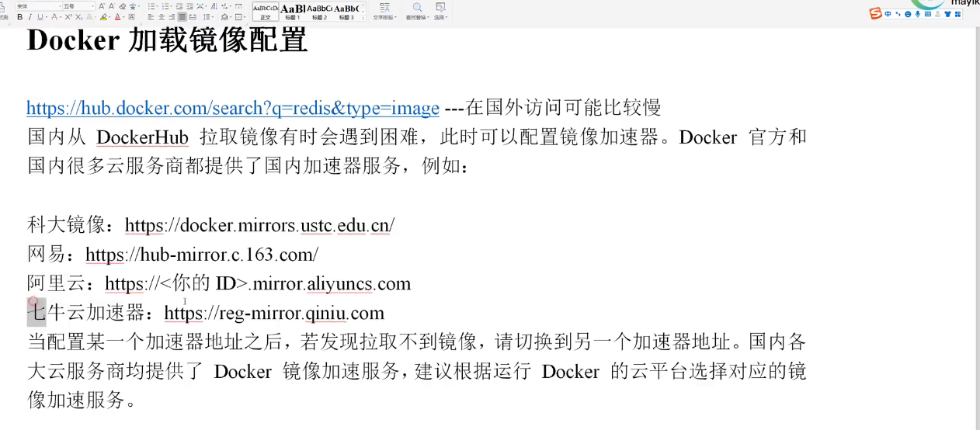Viewport: 980px width, 430px height.
Task: Align text to the right
Action: point(172,17)
